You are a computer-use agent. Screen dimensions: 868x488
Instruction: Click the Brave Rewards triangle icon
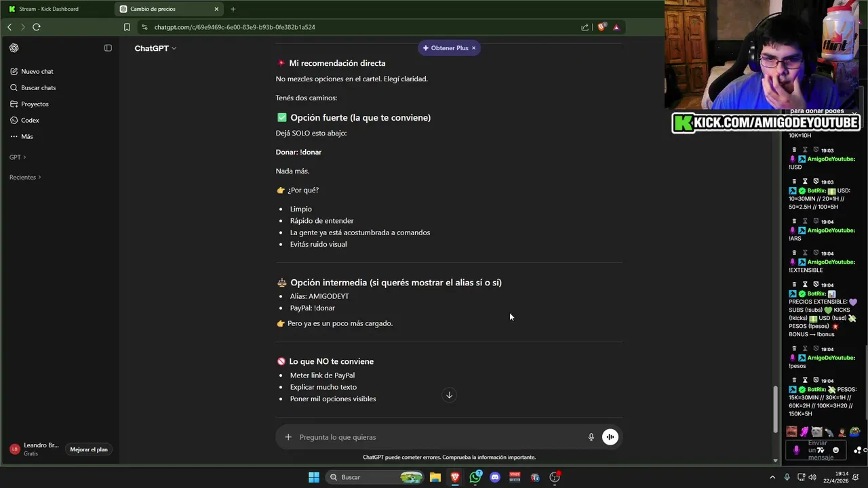[616, 27]
